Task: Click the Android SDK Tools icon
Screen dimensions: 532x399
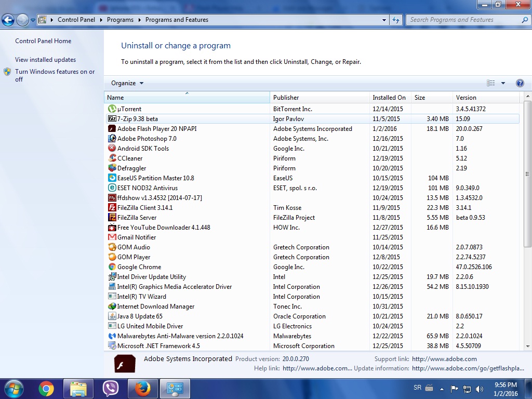Action: 112,148
